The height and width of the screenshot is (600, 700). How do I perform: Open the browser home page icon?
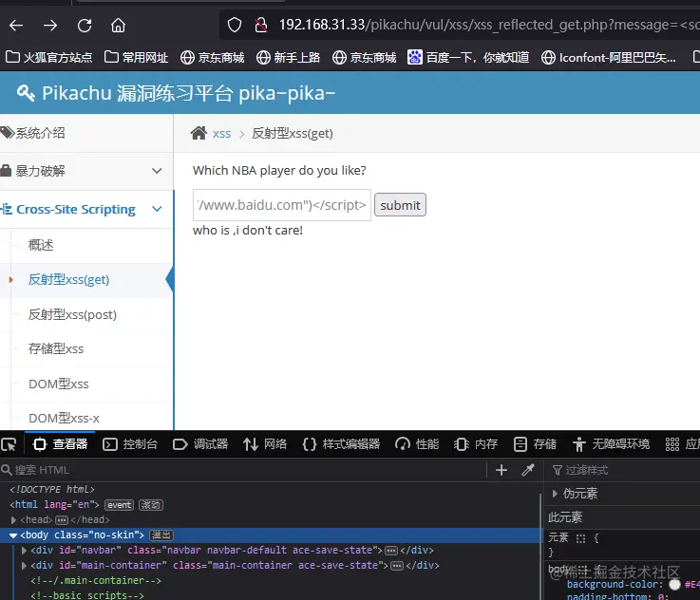click(x=119, y=26)
